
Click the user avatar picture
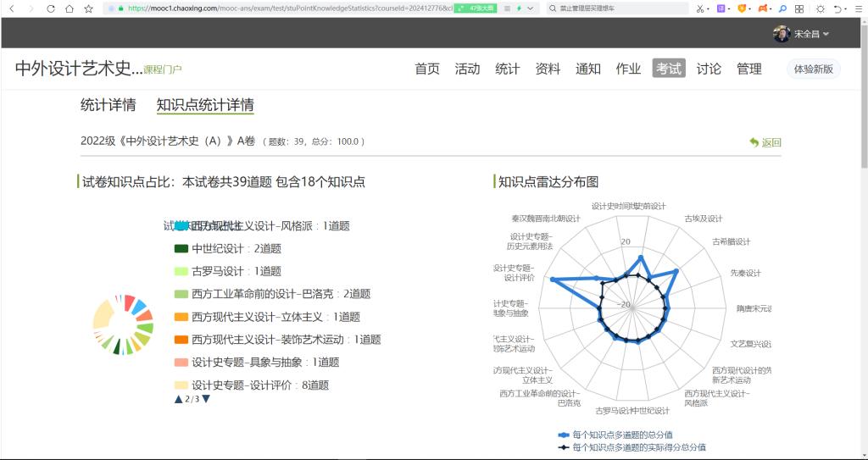[782, 34]
